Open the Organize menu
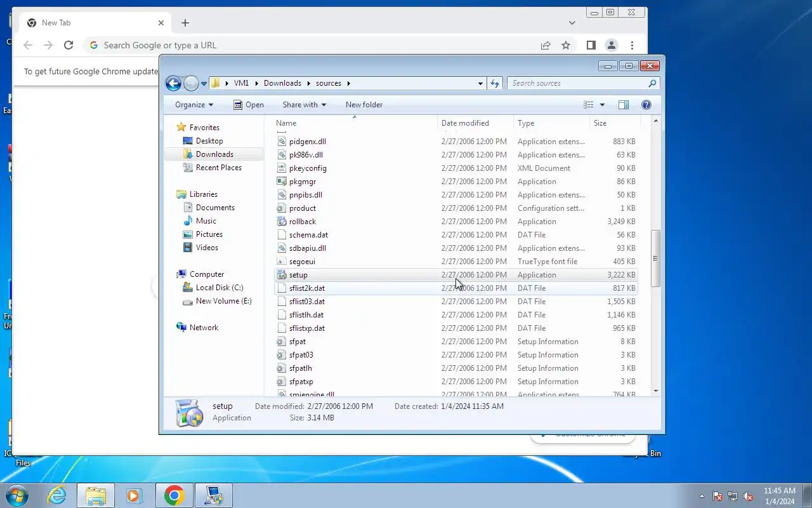The height and width of the screenshot is (508, 812). [x=194, y=105]
